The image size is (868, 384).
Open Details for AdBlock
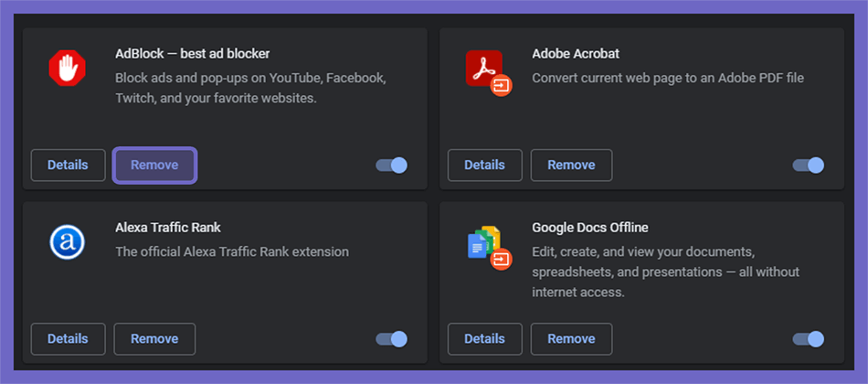pyautogui.click(x=69, y=165)
